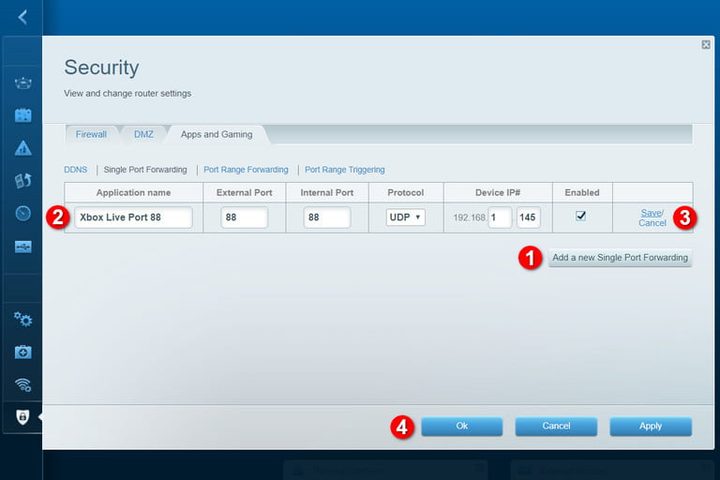The width and height of the screenshot is (720, 480).
Task: Toggle the Enabled checkbox for Xbox rule
Action: 581,215
